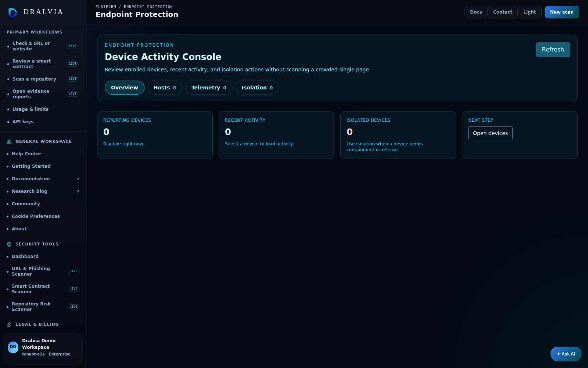Click the Legal & Billing gavel icon

pos(9,325)
